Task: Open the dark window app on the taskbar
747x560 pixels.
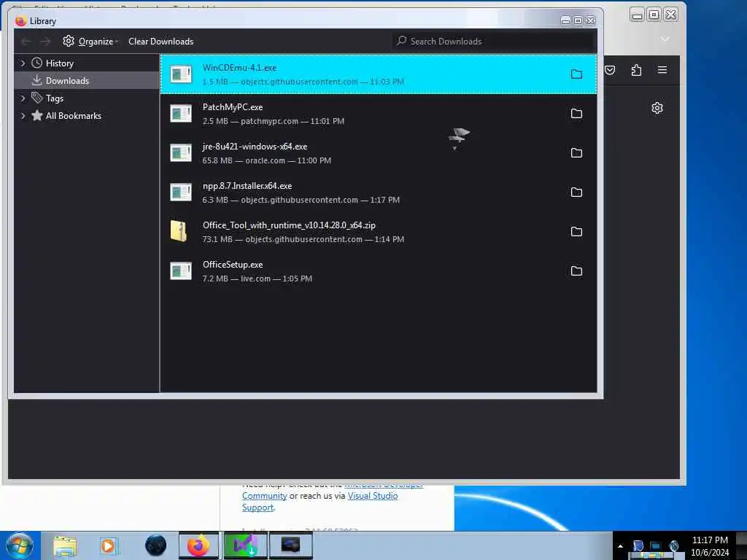Action: pos(290,545)
